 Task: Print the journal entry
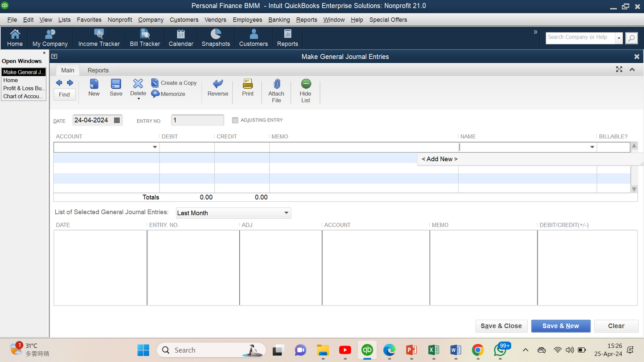point(248,84)
